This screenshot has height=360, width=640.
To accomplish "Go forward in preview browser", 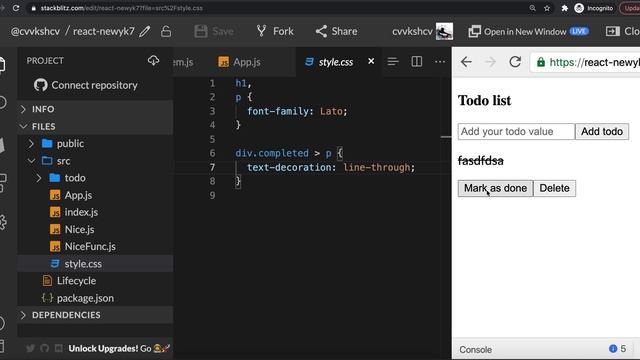I will pyautogui.click(x=491, y=62).
